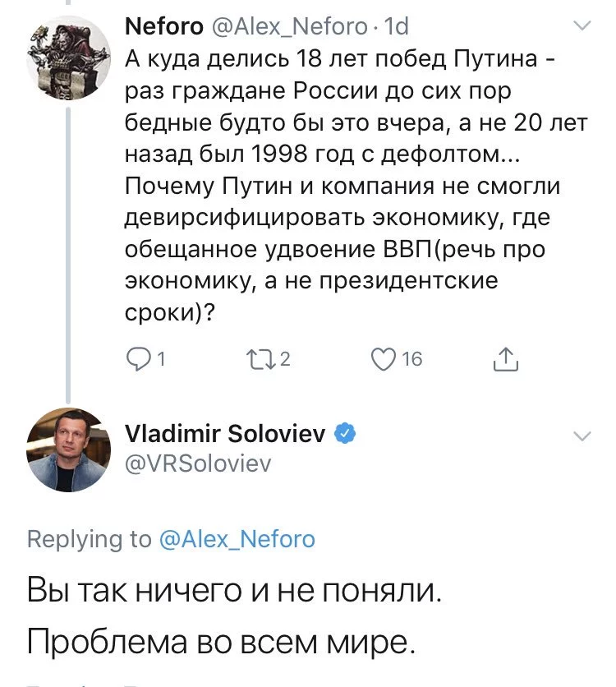Open the Vladimir Soloviev display name

(x=225, y=434)
